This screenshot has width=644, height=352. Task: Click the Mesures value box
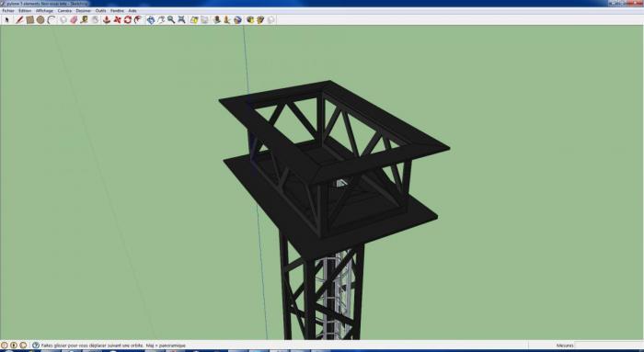coord(608,346)
